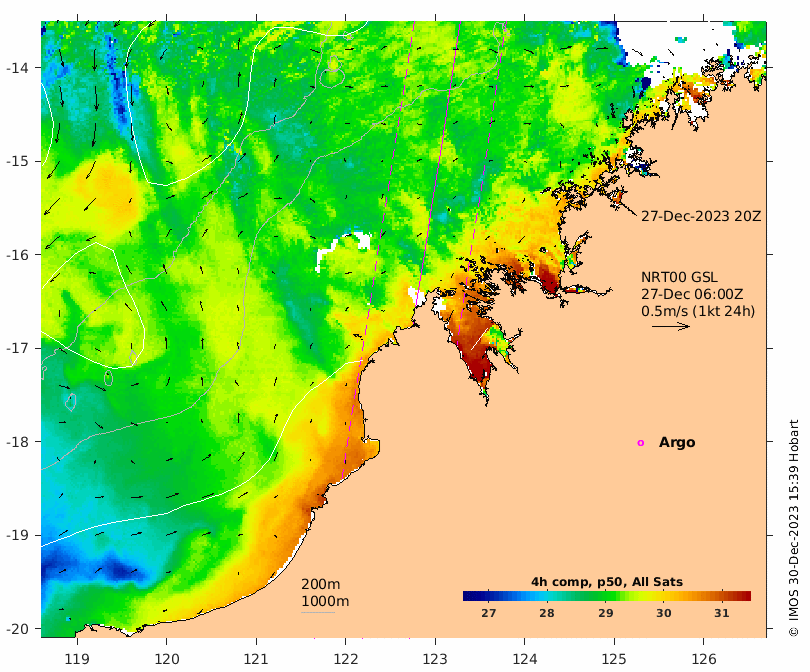Click the '200m' depth contour label
Screen dimensions: 810x672
[x=320, y=584]
